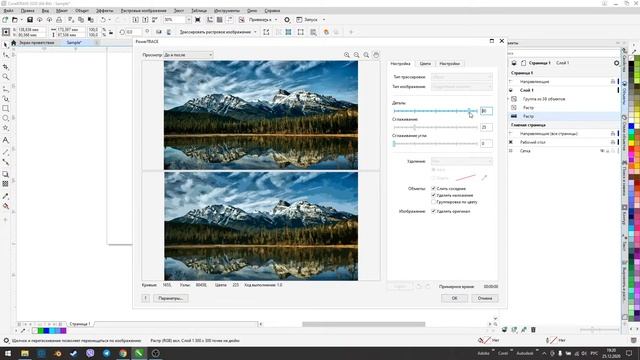Select the Crop tool in toolbox
Image resolution: width=640 pixels, height=360 pixels.
point(5,66)
